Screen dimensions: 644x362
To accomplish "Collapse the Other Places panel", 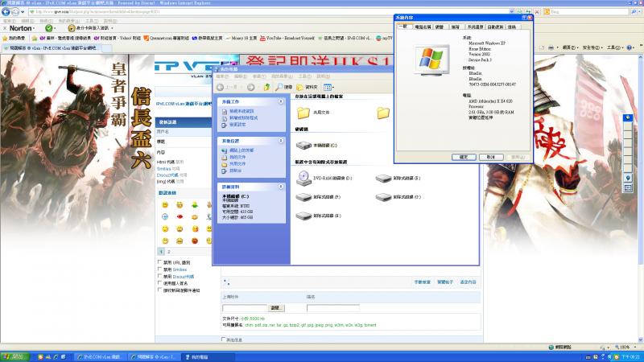I will coord(279,141).
